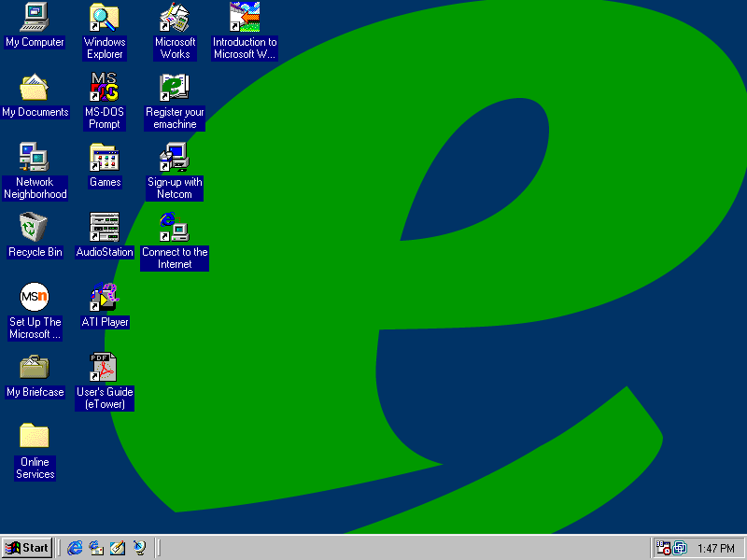Select Register your emachine icon
The image size is (747, 560).
175,88
